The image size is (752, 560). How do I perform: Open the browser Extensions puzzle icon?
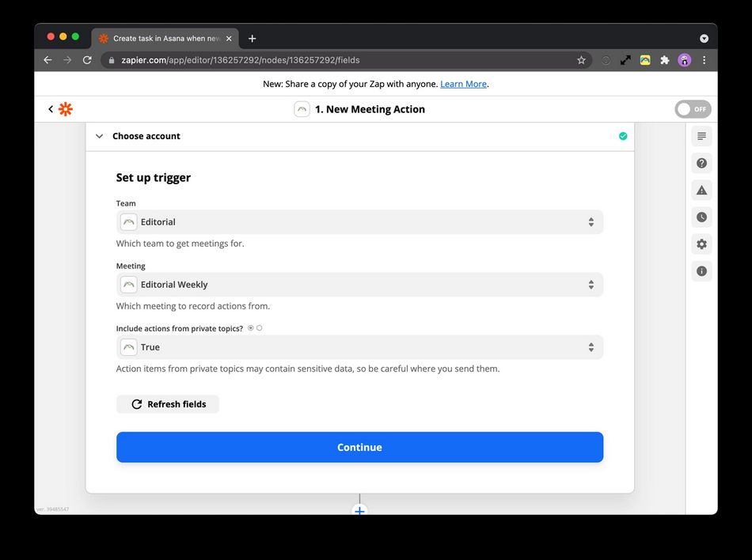665,60
